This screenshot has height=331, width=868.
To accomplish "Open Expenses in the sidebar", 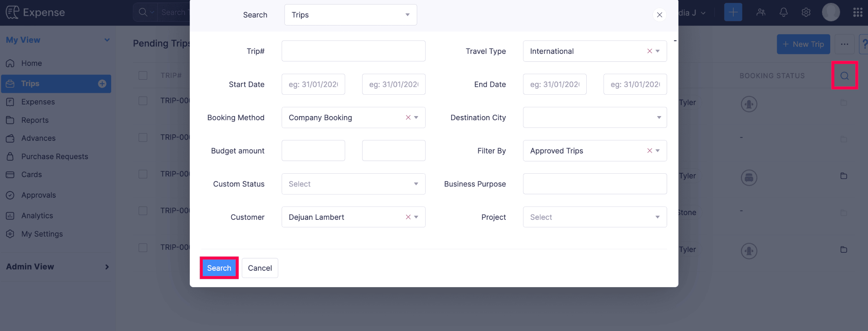I will (38, 102).
